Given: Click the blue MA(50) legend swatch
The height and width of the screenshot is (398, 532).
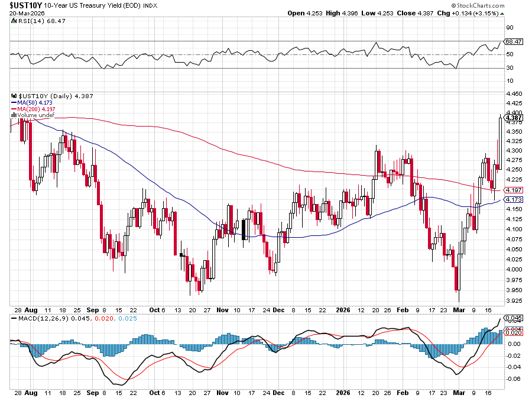Looking at the screenshot, I should pos(15,102).
